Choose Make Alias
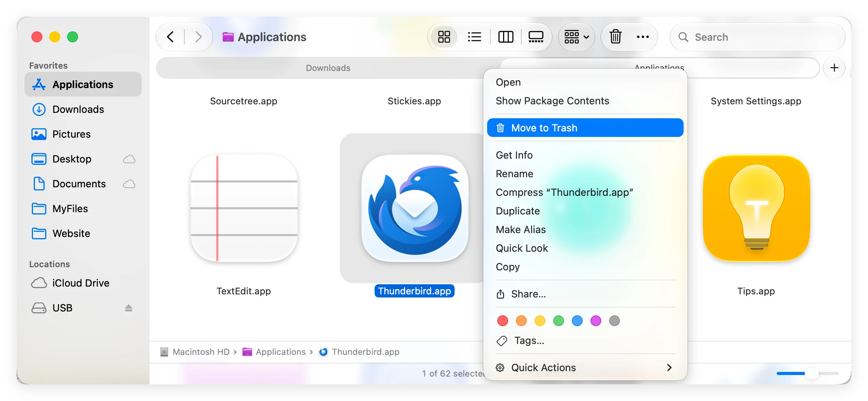868x401 pixels. 585,230
